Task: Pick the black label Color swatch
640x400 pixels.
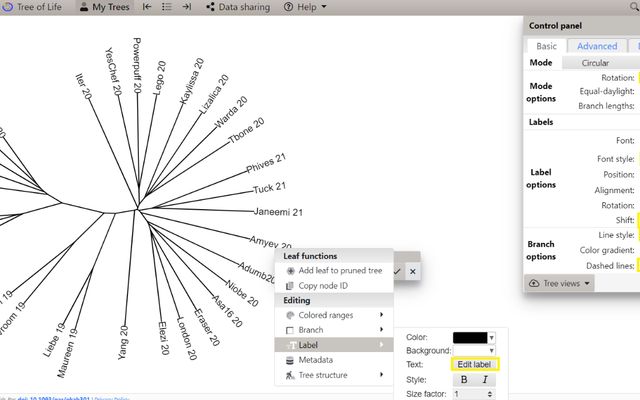Action: pos(470,337)
